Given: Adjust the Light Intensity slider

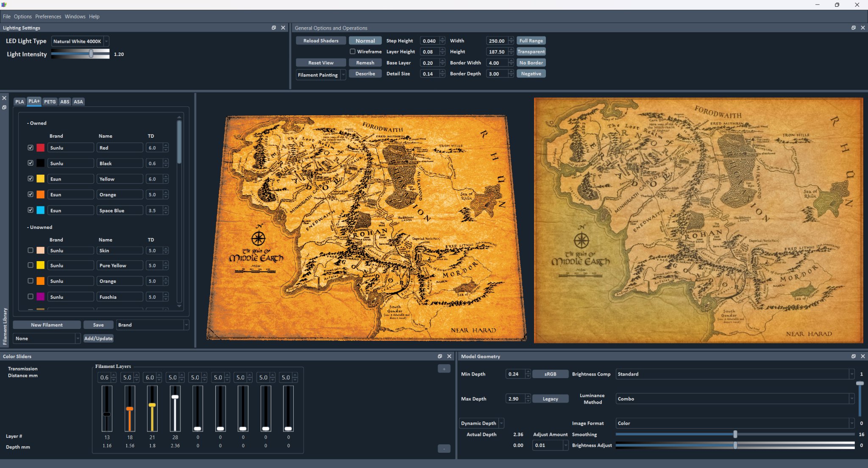Looking at the screenshot, I should point(91,54).
